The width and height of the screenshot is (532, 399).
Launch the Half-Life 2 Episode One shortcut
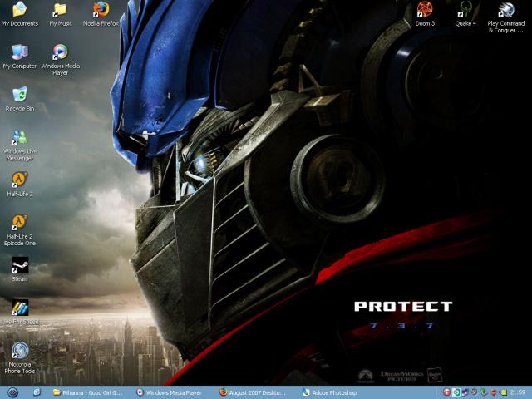coord(20,230)
